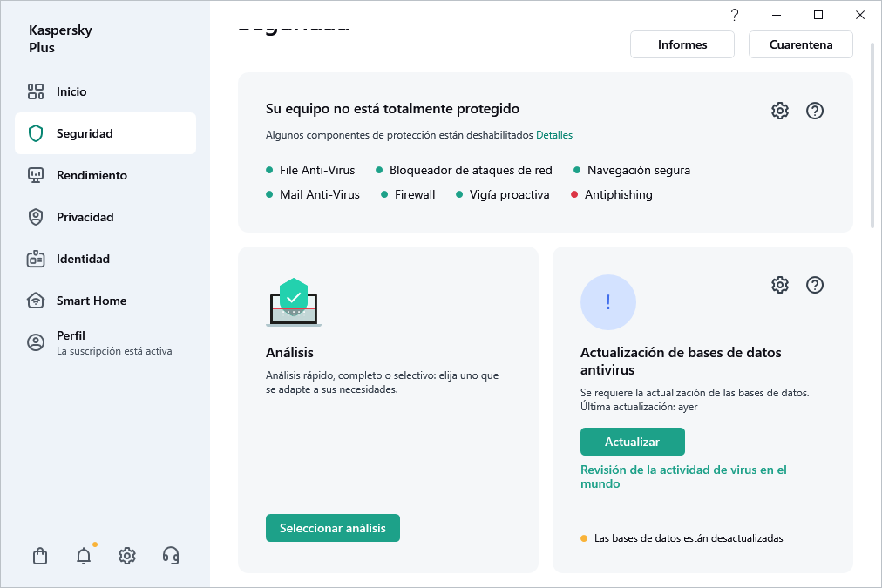Open help icon on the database update card

815,285
